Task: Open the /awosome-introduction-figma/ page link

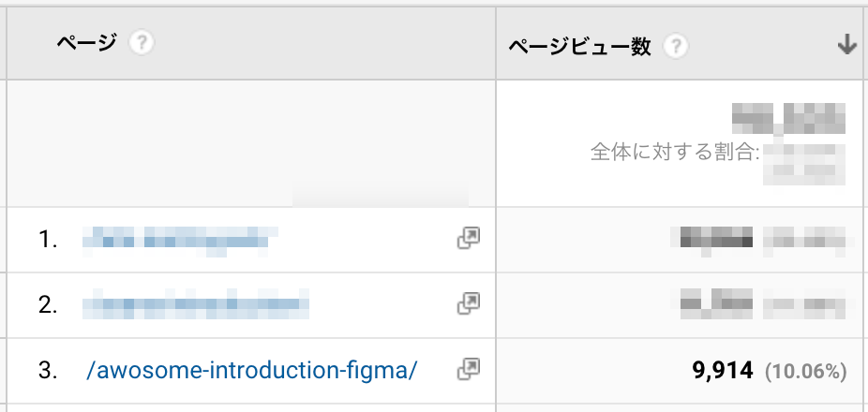Action: pos(250,371)
